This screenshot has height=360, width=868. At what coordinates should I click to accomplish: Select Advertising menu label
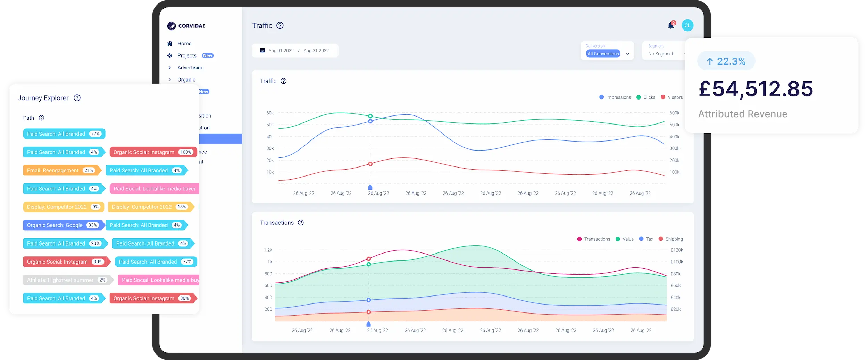click(190, 68)
